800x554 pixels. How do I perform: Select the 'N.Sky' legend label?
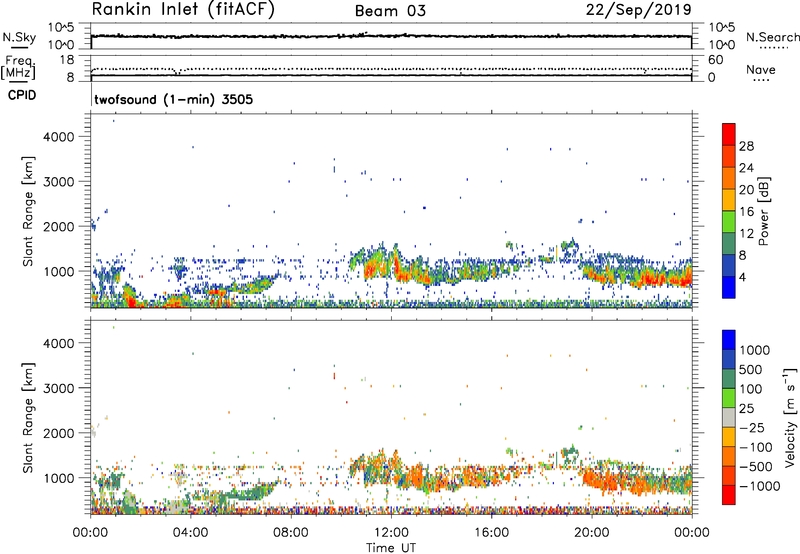pos(19,37)
